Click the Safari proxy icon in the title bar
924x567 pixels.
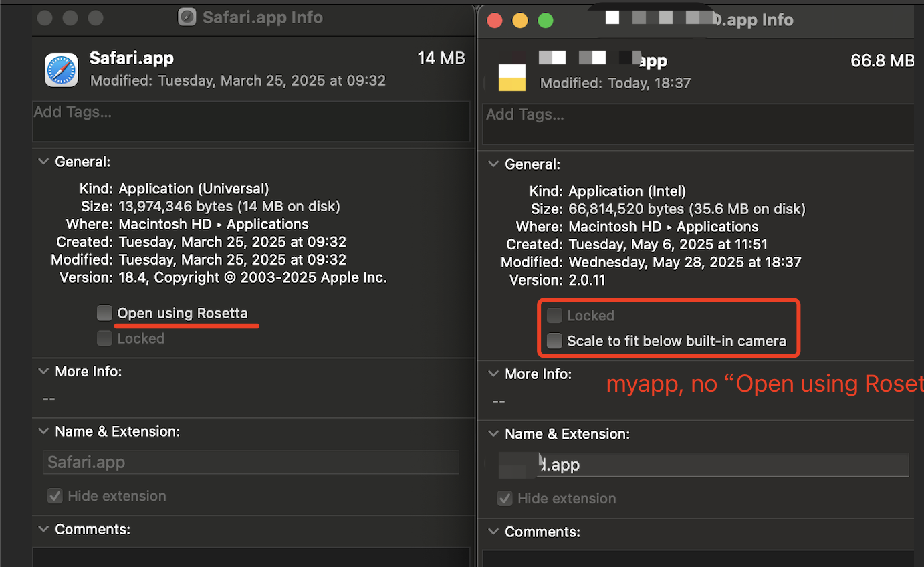187,17
